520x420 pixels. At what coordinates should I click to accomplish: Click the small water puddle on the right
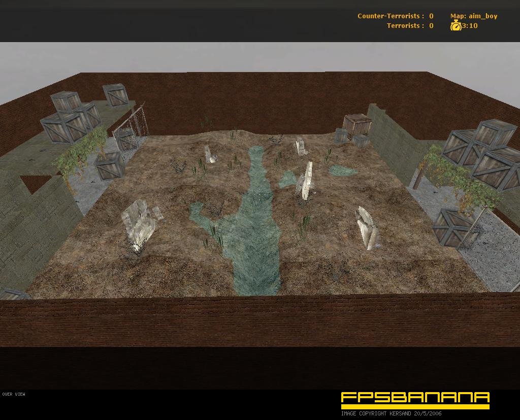click(x=341, y=170)
